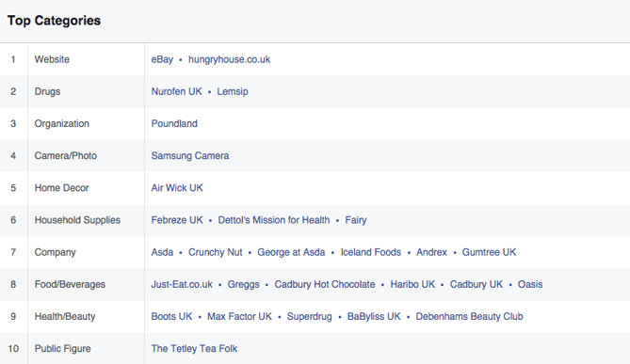
Task: Open the Boots UK page
Action: coord(171,316)
